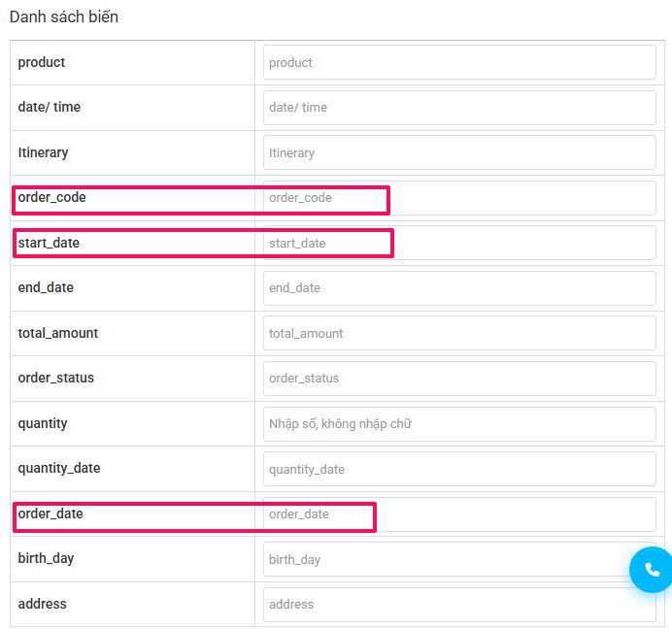The height and width of the screenshot is (629, 672).
Task: Select the end_date input field
Action: click(x=459, y=288)
